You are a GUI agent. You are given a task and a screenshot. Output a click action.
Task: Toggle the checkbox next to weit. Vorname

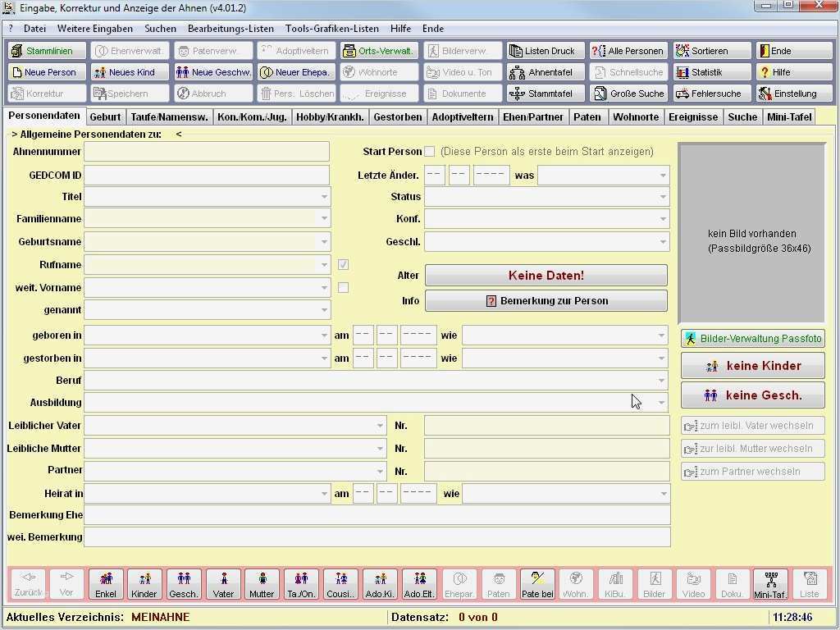(343, 287)
